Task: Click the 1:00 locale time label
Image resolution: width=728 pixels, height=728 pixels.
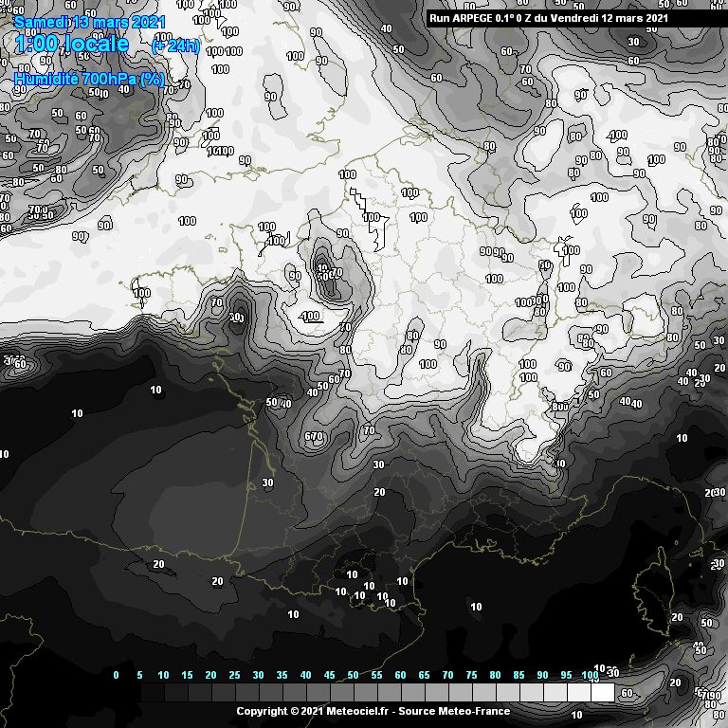Action: click(x=71, y=45)
